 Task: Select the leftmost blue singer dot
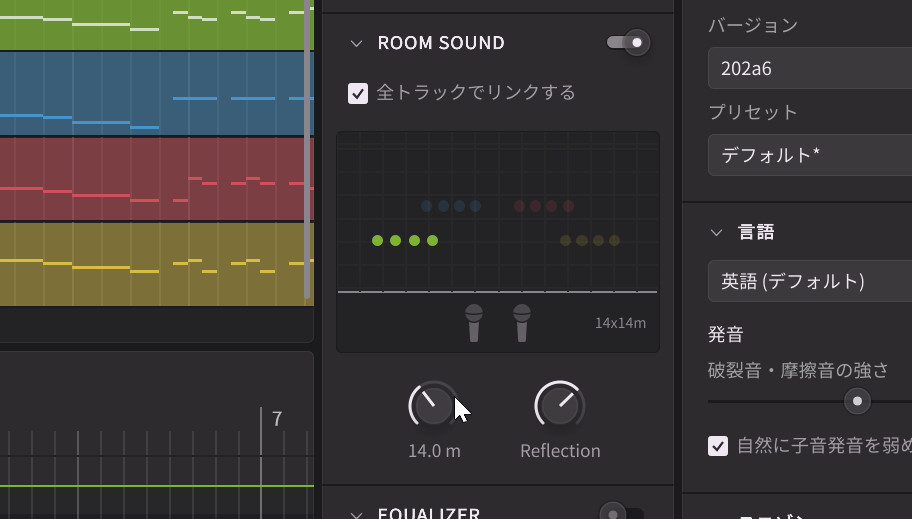[427, 207]
